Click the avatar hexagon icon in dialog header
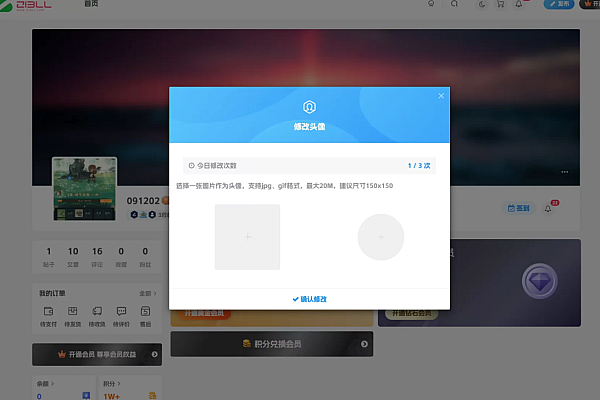The height and width of the screenshot is (400, 600). tap(309, 107)
